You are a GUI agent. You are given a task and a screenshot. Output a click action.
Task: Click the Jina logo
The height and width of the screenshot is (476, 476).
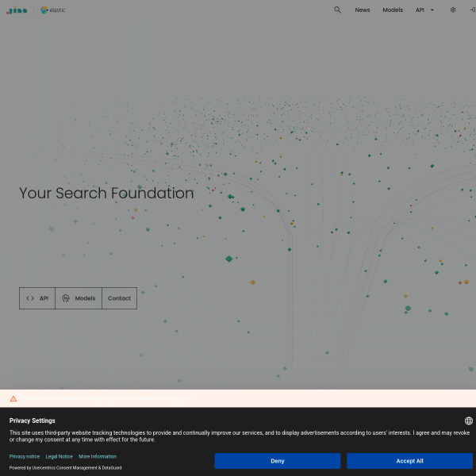tap(17, 10)
